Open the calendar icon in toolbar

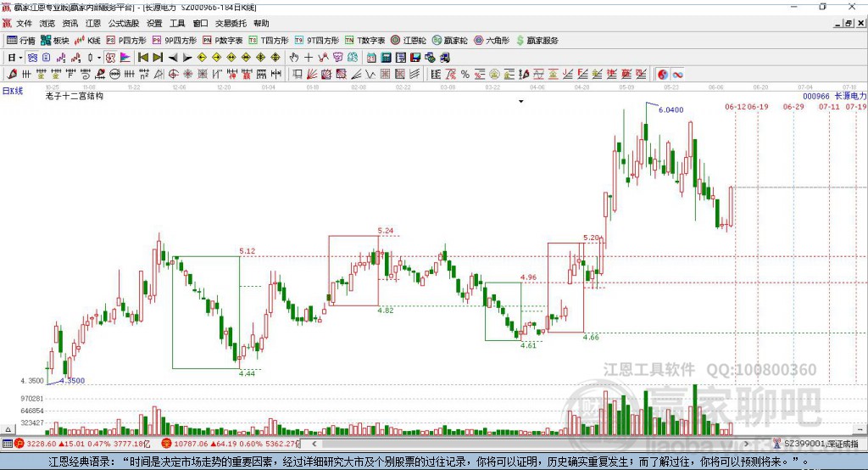[x=371, y=57]
